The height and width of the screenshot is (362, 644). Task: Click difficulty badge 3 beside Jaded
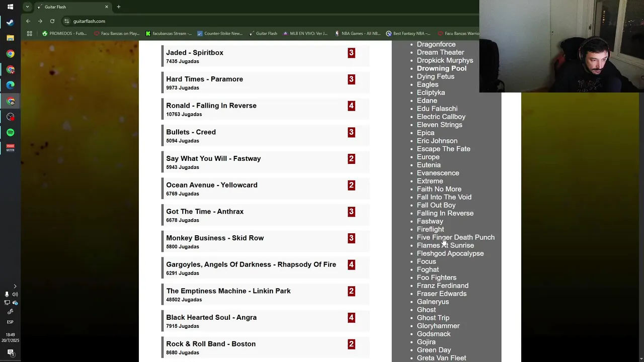coord(351,53)
